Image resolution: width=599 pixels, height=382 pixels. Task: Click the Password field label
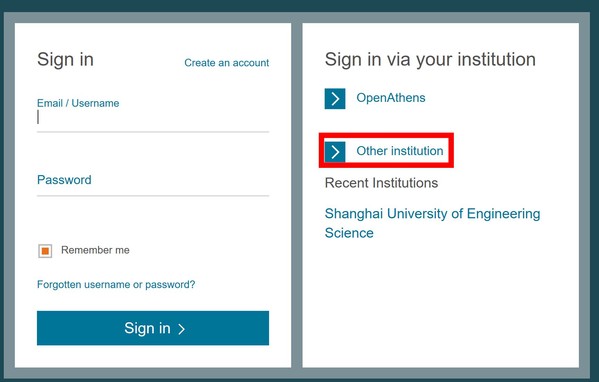(64, 180)
